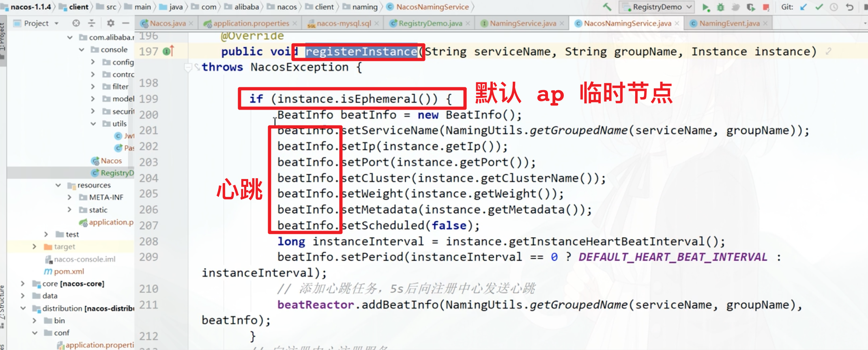Image resolution: width=868 pixels, height=350 pixels.
Task: Expand the model folder in project tree
Action: point(93,99)
